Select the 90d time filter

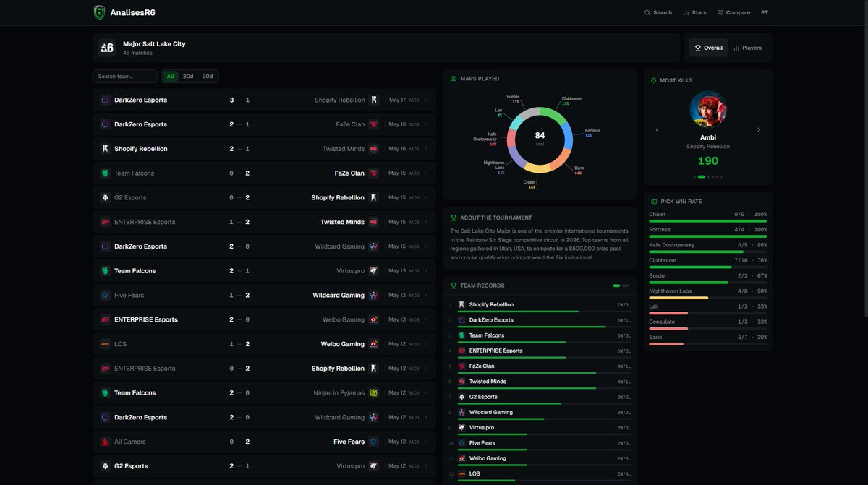208,77
